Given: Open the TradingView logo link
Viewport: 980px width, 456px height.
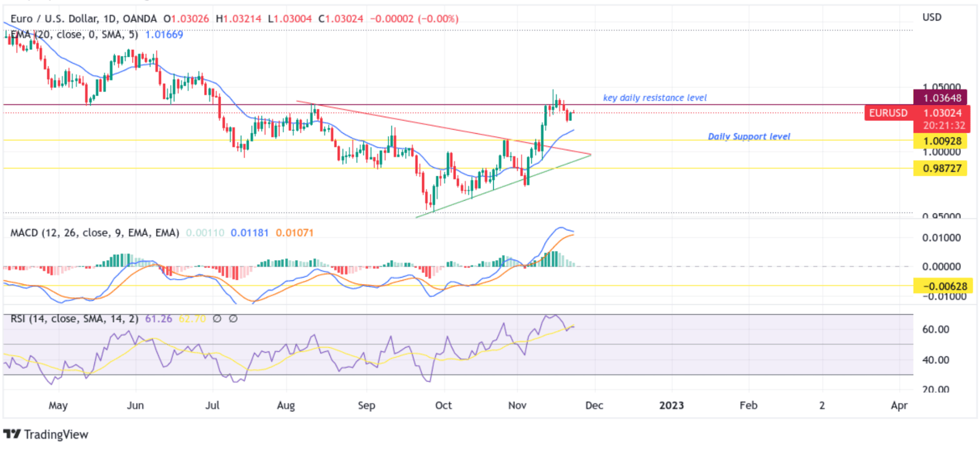Looking at the screenshot, I should point(46,434).
